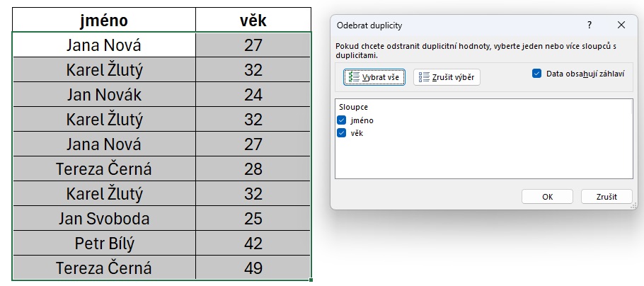Select the cell with age 24

pos(253,94)
